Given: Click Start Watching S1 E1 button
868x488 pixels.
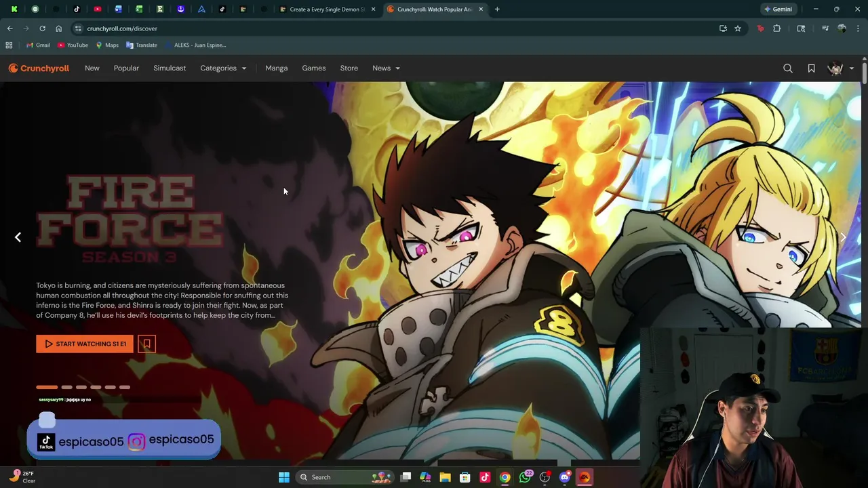Looking at the screenshot, I should (x=85, y=344).
